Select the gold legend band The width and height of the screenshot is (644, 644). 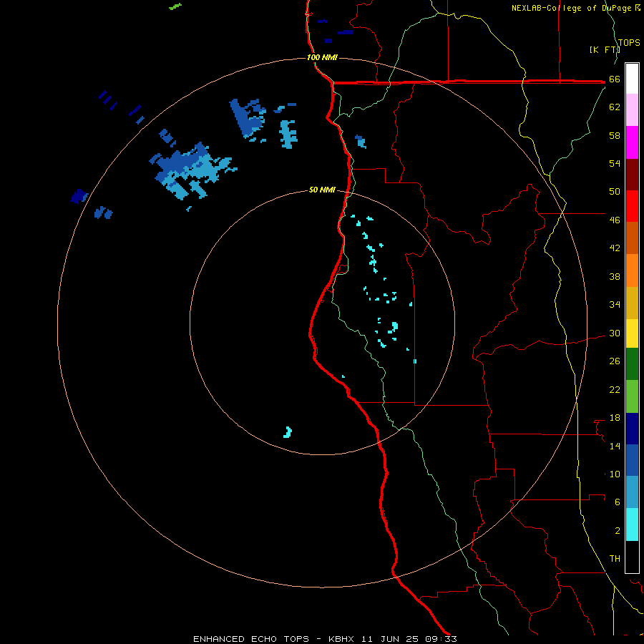(632, 303)
